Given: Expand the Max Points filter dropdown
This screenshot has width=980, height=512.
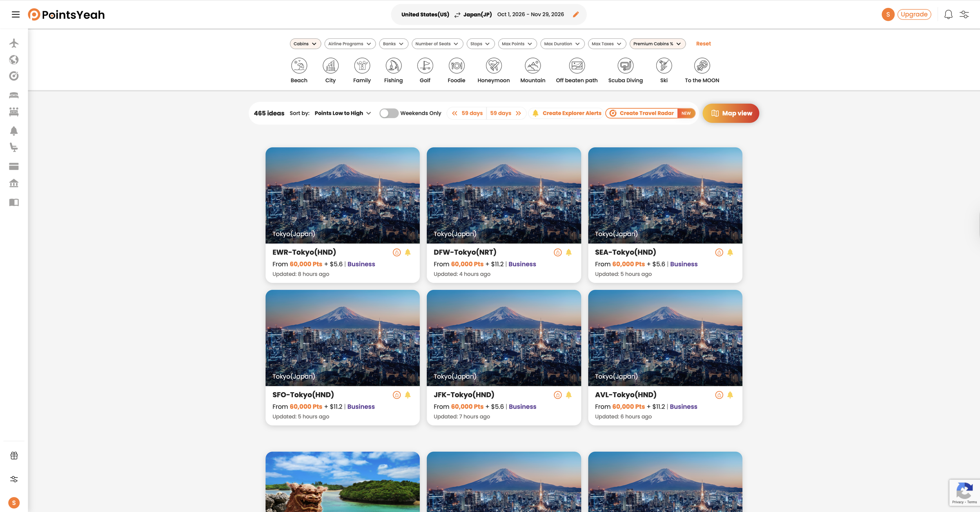Looking at the screenshot, I should click(x=517, y=44).
